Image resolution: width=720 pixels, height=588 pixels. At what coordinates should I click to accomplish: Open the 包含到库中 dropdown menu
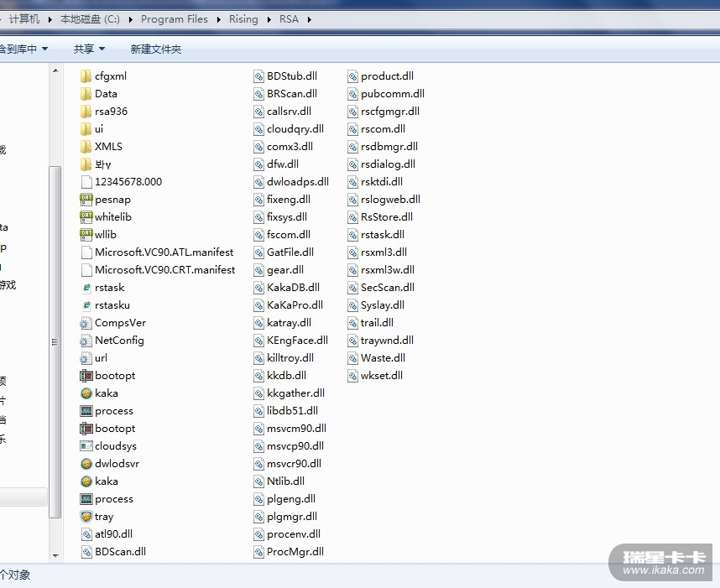(x=23, y=49)
